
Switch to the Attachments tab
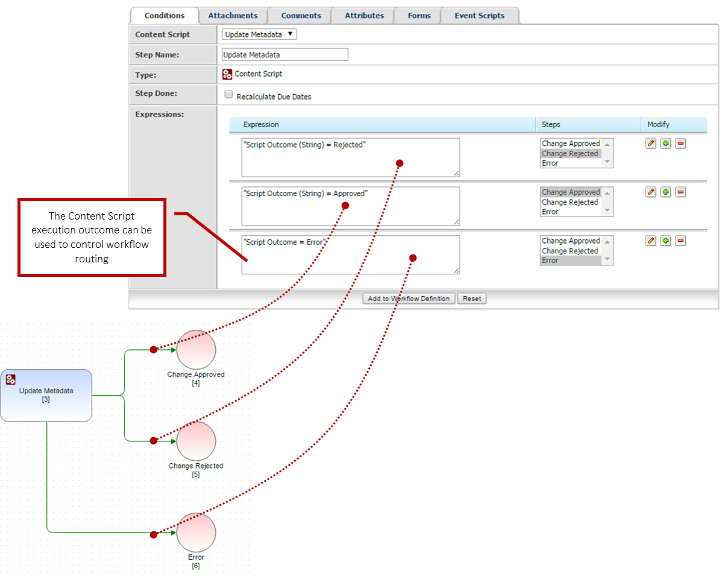pyautogui.click(x=233, y=16)
